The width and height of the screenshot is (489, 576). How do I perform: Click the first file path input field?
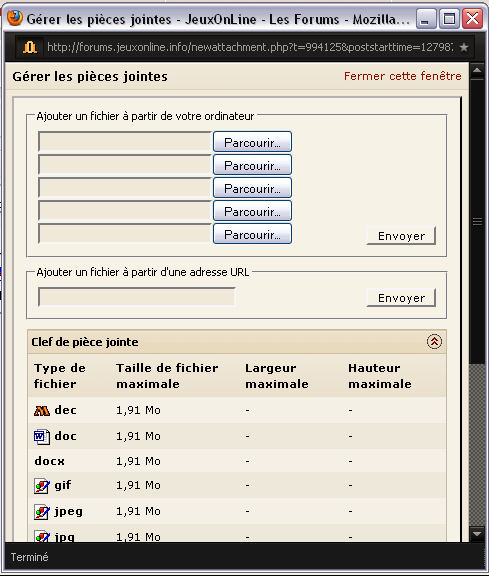click(x=125, y=142)
